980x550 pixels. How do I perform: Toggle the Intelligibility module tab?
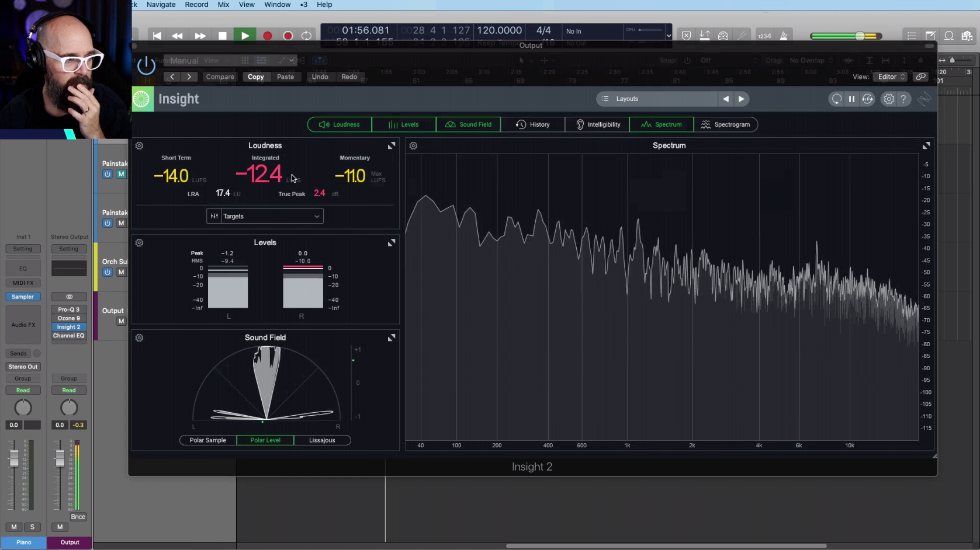(x=597, y=124)
